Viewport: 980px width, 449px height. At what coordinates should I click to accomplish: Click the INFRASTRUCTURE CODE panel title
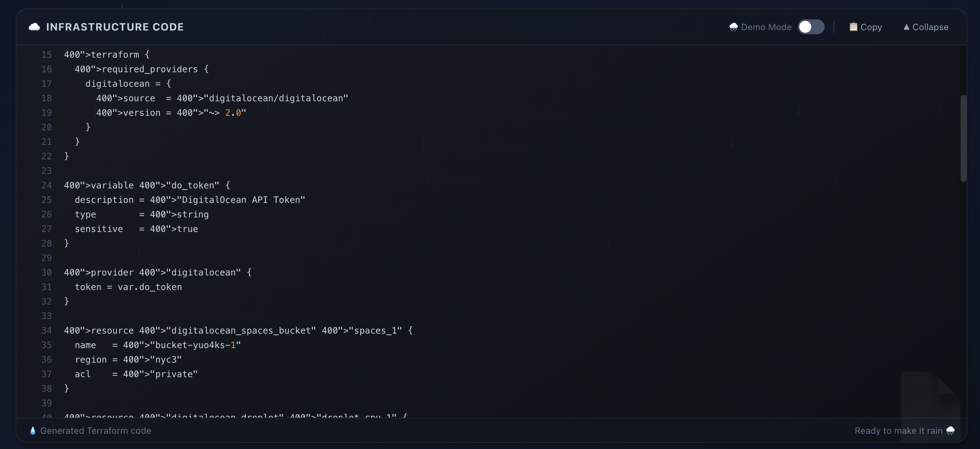[x=115, y=27]
